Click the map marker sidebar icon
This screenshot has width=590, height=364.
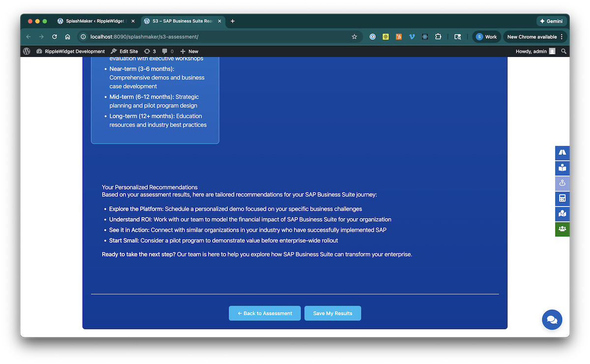coord(562,214)
